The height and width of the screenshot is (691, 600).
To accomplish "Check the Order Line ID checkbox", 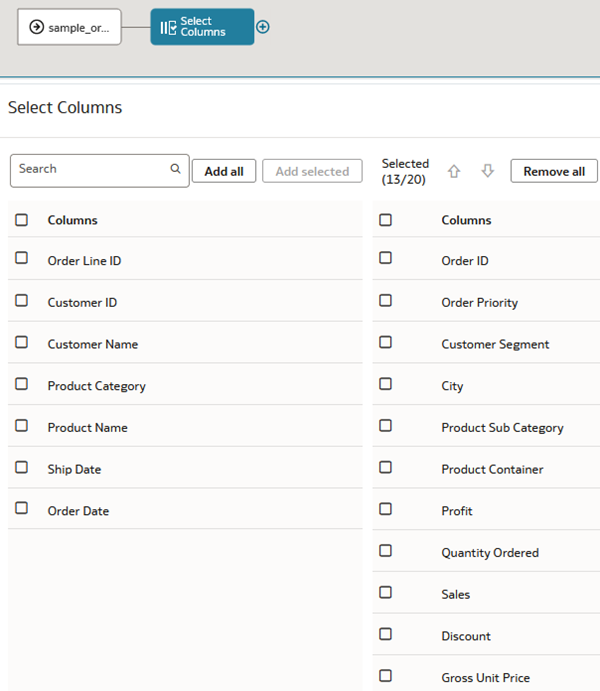I will pyautogui.click(x=22, y=258).
